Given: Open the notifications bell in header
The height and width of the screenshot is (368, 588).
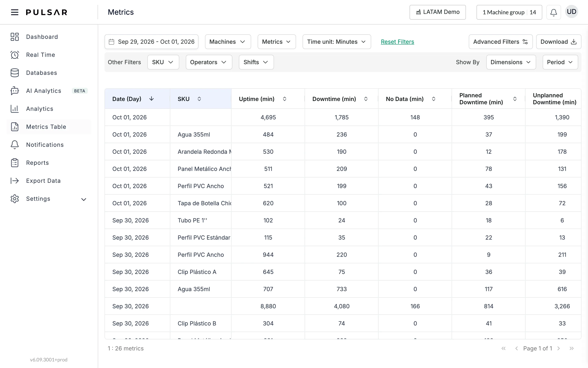Looking at the screenshot, I should 553,12.
